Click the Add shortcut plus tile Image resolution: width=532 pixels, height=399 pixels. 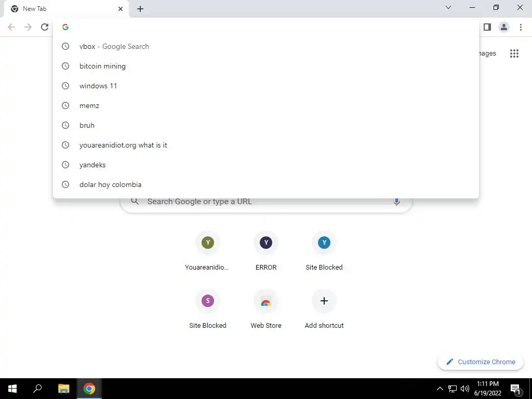click(324, 310)
